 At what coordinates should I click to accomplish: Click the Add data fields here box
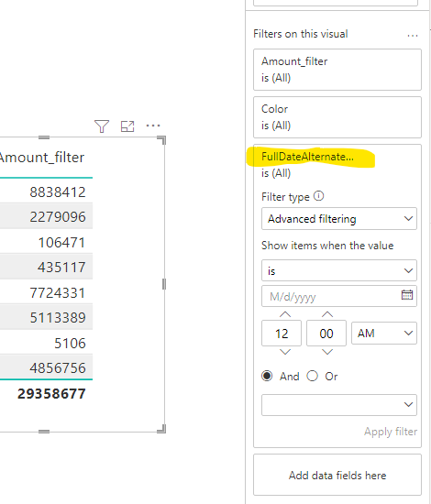coord(337,475)
